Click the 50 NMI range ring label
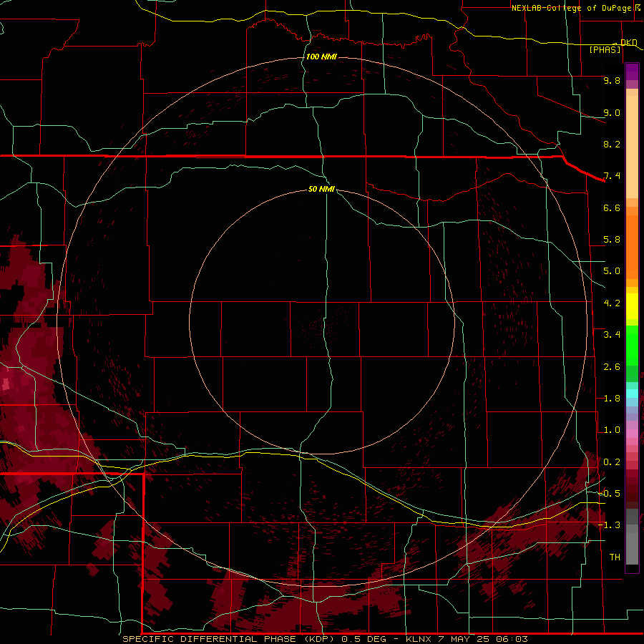 point(321,189)
